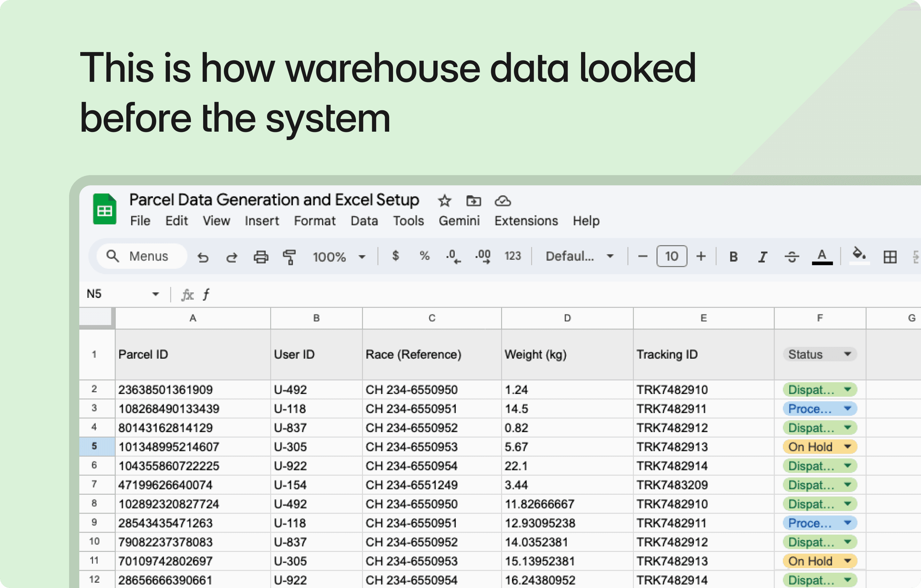Screen dimensions: 921x588
Task: Click the undo arrow icon
Action: (203, 257)
